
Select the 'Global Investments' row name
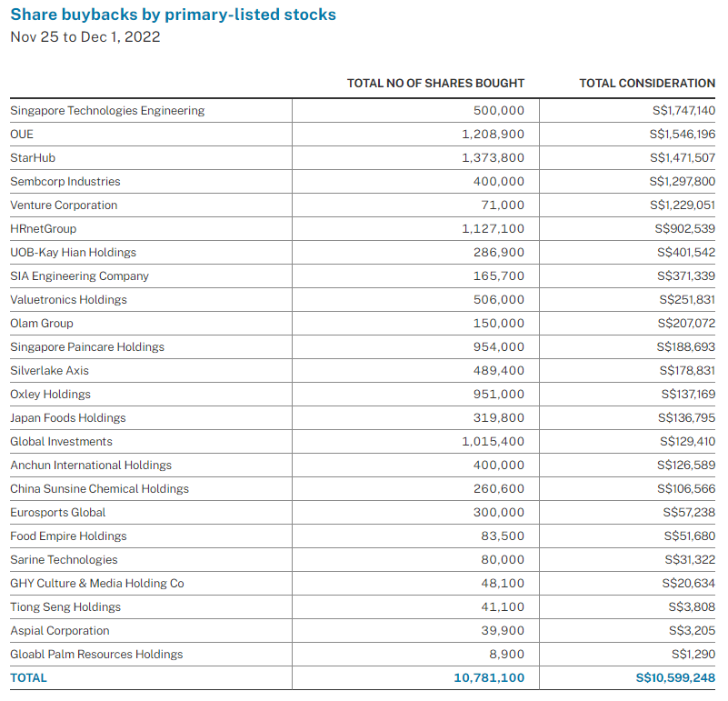61,442
